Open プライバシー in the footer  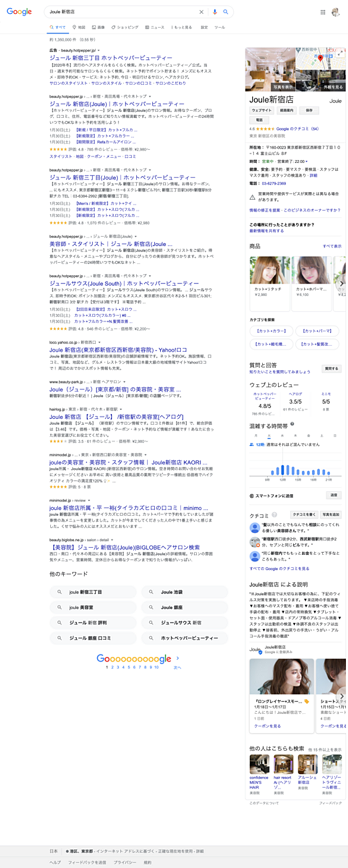click(125, 861)
